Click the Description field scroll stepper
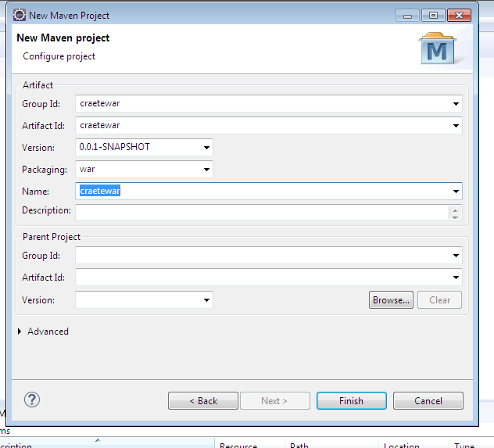The width and height of the screenshot is (494, 448). click(x=455, y=212)
